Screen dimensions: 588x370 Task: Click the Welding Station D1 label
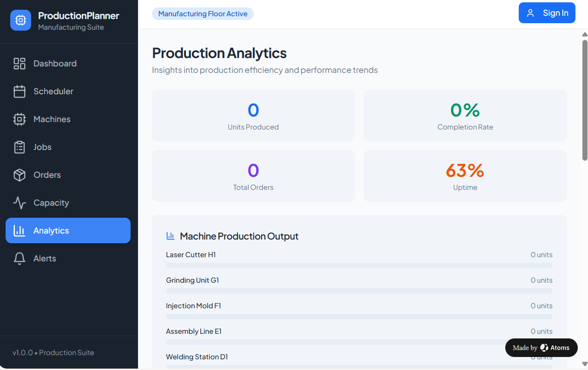(197, 357)
